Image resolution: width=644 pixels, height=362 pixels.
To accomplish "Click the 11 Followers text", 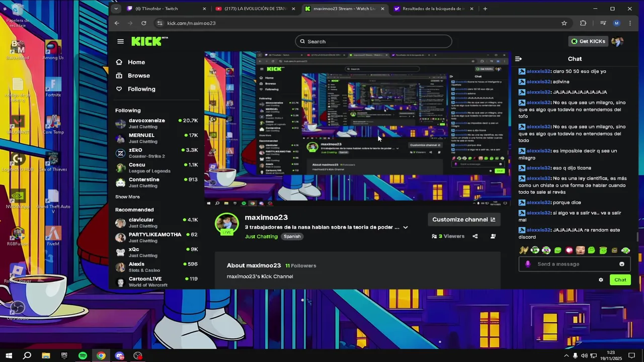I will (301, 265).
